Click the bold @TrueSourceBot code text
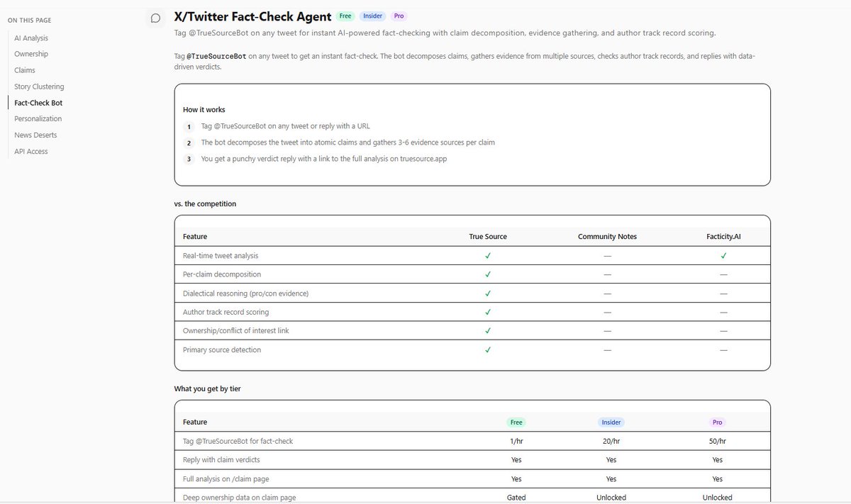851x504 pixels. click(x=216, y=56)
